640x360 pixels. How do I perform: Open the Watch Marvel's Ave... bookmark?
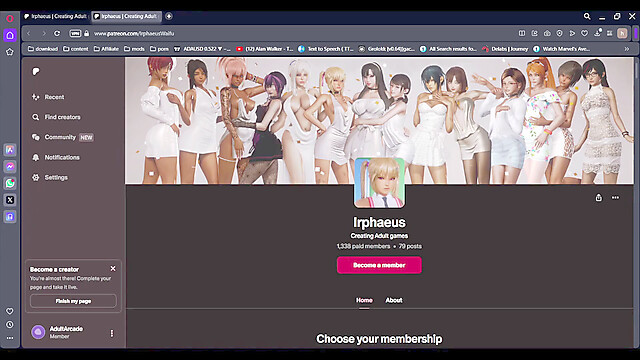click(x=562, y=49)
